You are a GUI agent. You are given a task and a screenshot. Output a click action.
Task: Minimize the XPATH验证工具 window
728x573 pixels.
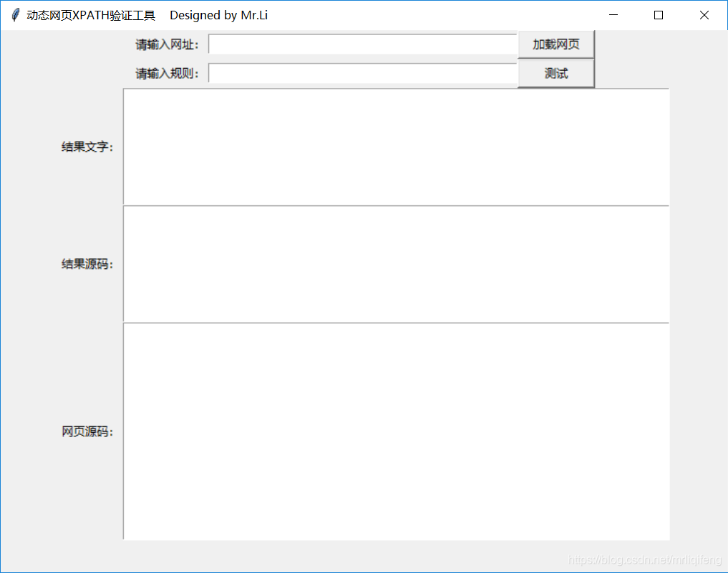tap(613, 15)
